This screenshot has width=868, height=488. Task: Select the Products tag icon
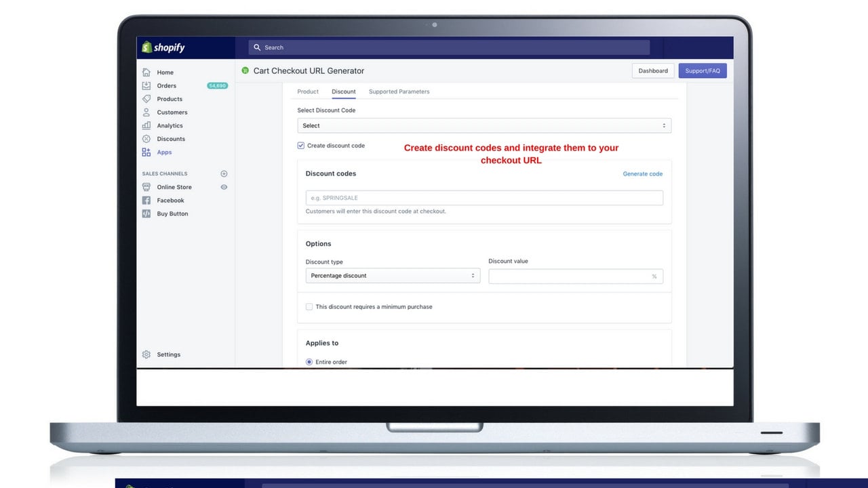point(146,99)
